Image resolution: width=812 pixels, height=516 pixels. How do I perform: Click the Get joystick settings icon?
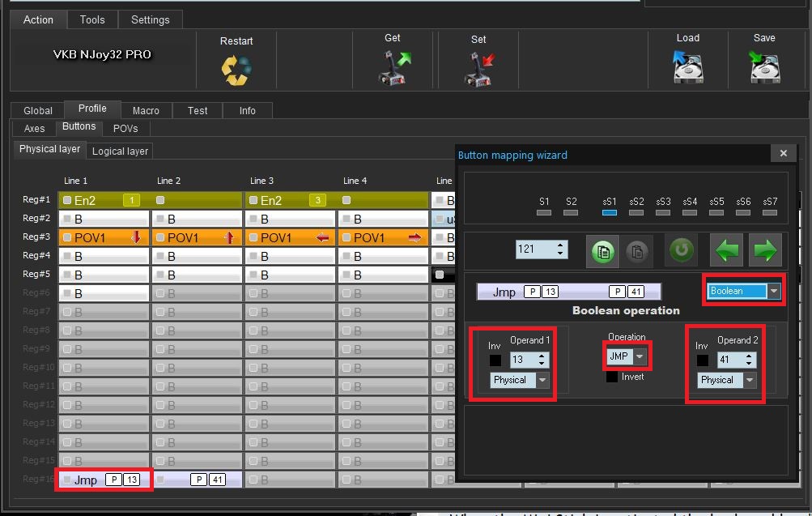point(394,68)
